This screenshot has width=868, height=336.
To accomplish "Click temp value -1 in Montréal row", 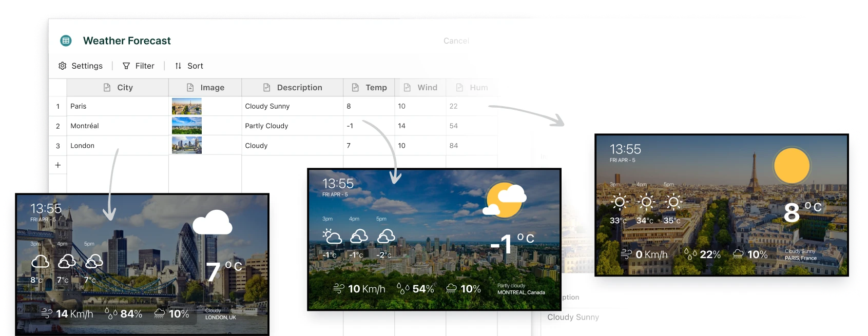I will (x=369, y=126).
